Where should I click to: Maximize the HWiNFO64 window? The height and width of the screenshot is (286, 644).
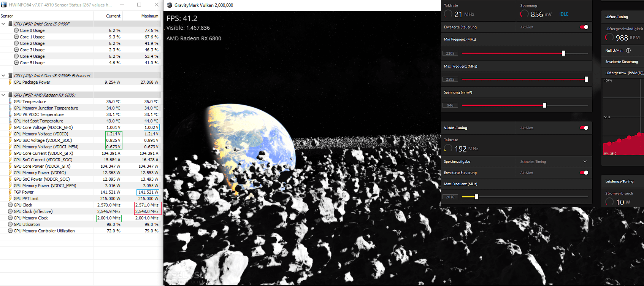139,5
